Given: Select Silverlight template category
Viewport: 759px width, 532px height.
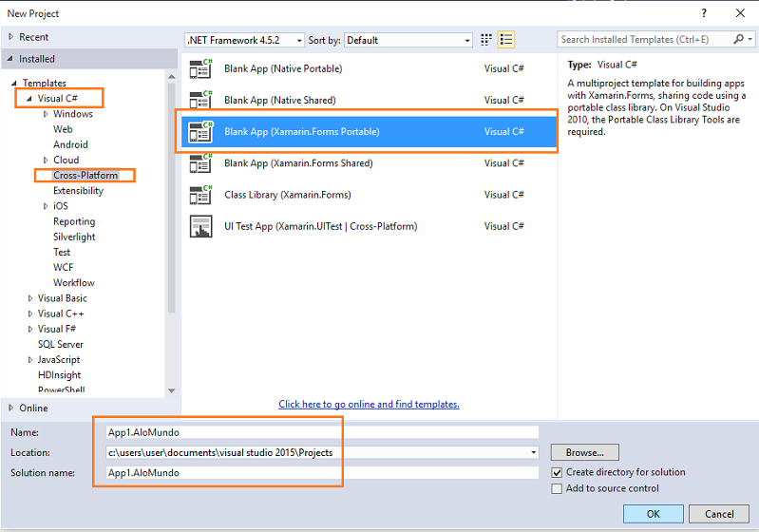Looking at the screenshot, I should tap(74, 237).
